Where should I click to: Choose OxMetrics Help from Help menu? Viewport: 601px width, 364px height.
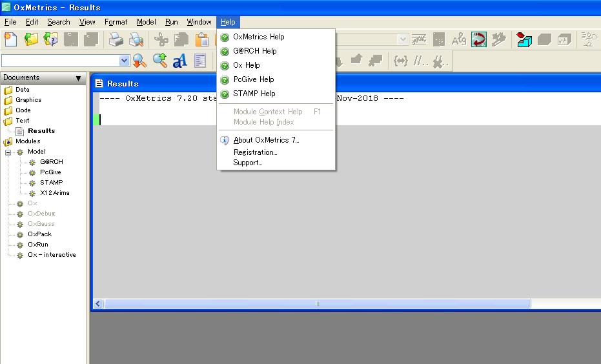276,37
